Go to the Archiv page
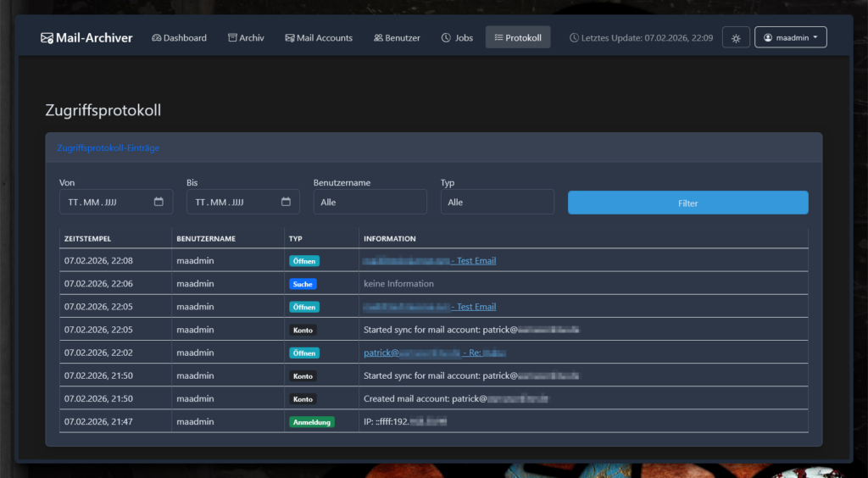Screen dimensions: 868x478 [246, 38]
